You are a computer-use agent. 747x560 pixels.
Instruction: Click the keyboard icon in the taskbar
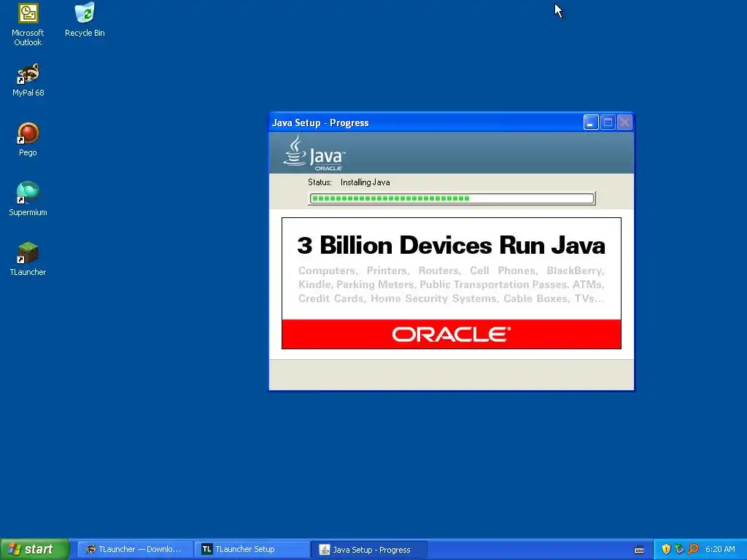639,550
